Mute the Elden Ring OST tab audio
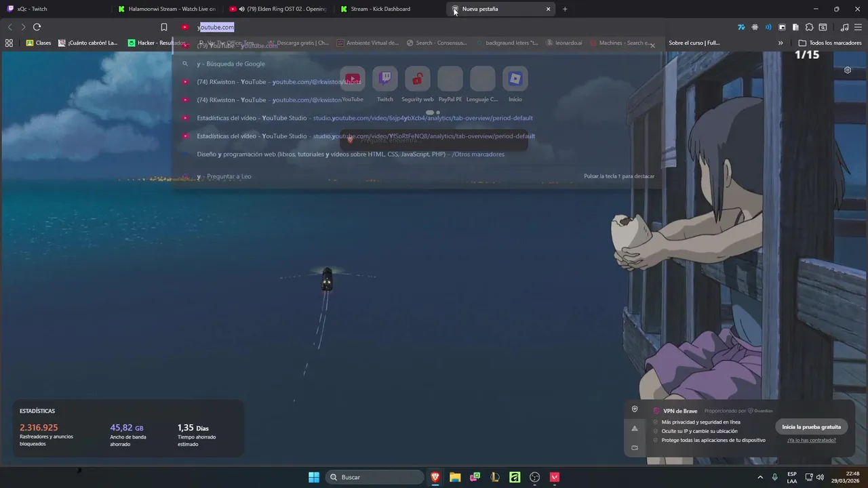Image resolution: width=868 pixels, height=488 pixels. click(241, 9)
